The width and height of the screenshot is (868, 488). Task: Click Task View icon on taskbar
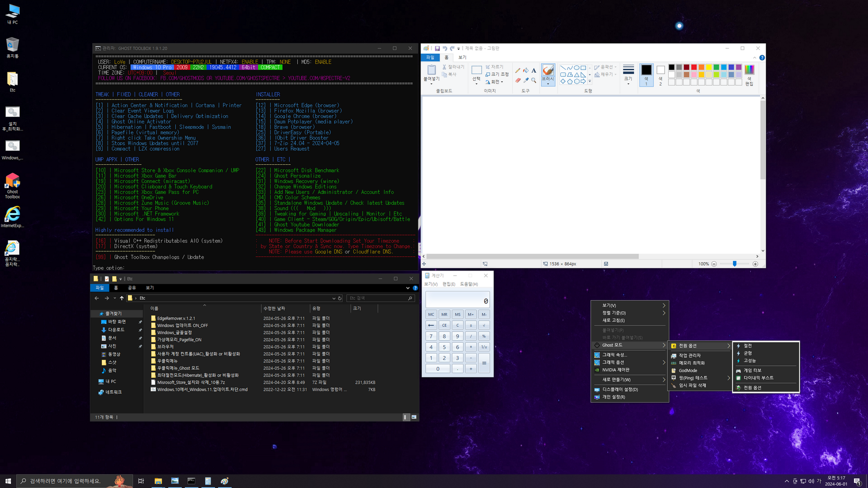[x=141, y=481]
